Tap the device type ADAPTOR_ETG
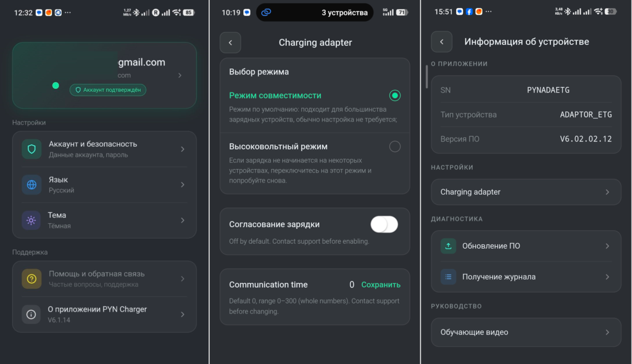Image resolution: width=632 pixels, height=364 pixels. tap(586, 115)
